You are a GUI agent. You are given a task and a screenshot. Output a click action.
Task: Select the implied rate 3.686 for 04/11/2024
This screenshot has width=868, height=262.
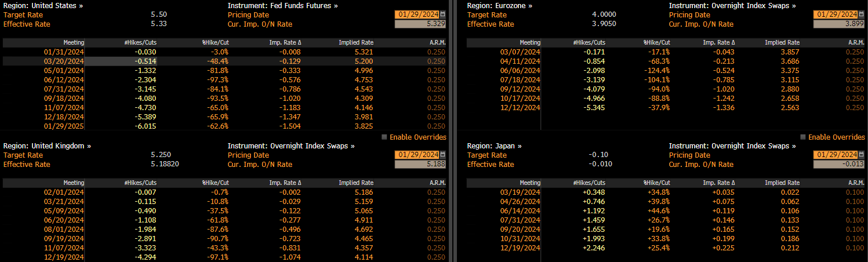coord(790,61)
